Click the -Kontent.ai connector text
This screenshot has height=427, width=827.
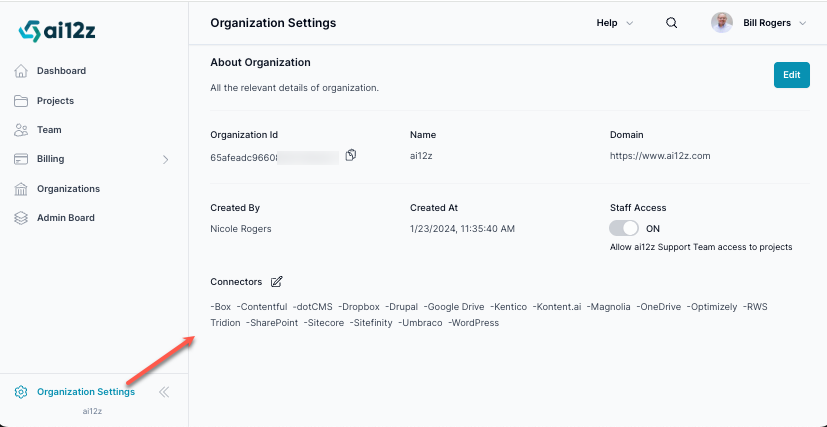pyautogui.click(x=557, y=307)
